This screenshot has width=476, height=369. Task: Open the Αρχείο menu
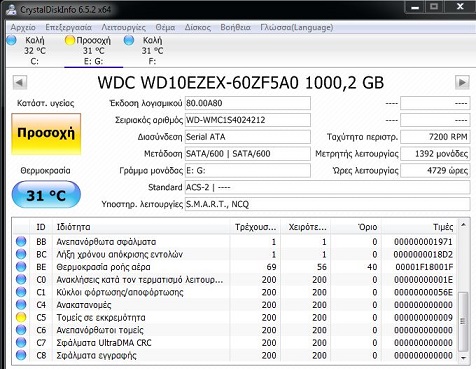point(23,27)
